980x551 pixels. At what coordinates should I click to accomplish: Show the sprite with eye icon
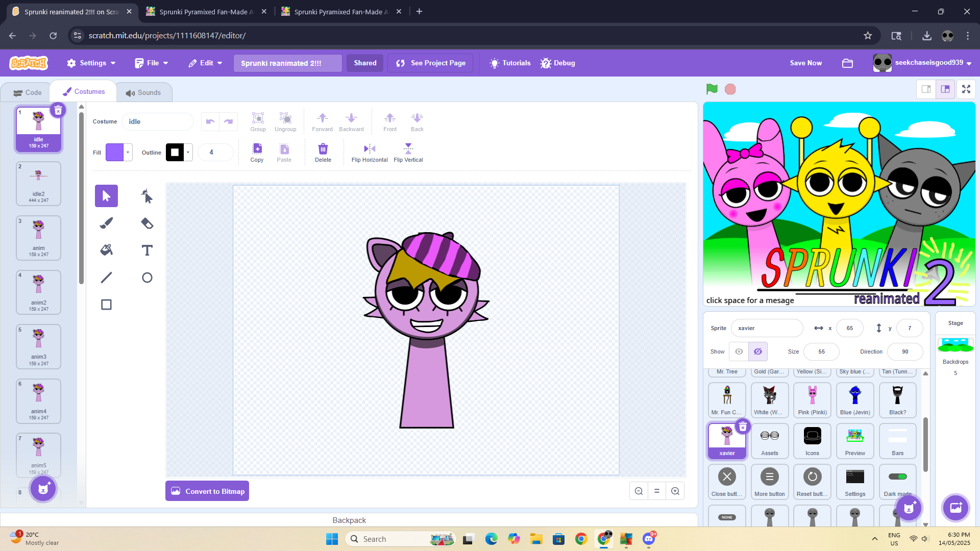point(739,352)
